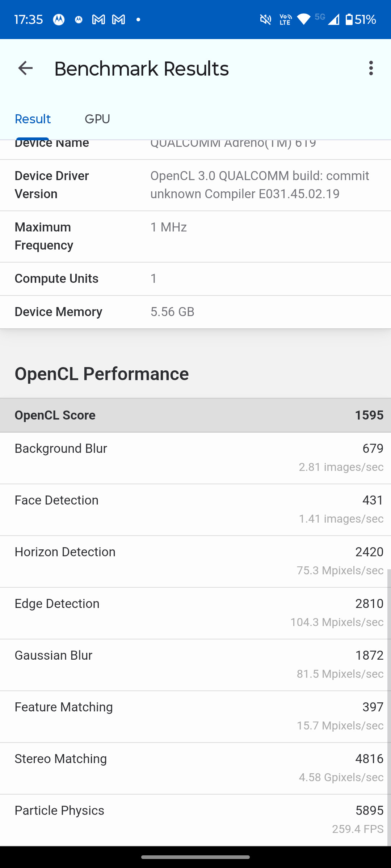Viewport: 391px width, 868px height.
Task: Select the Background Blur result row
Action: (x=195, y=458)
